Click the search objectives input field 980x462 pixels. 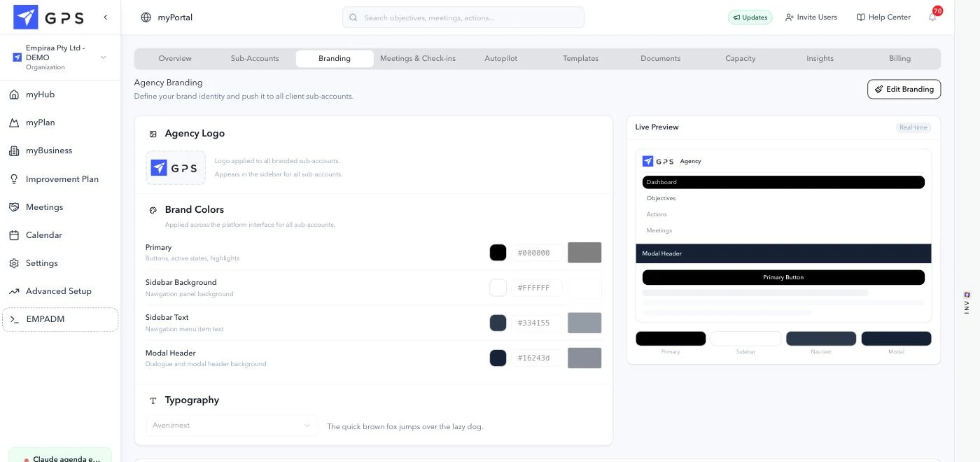click(x=463, y=17)
